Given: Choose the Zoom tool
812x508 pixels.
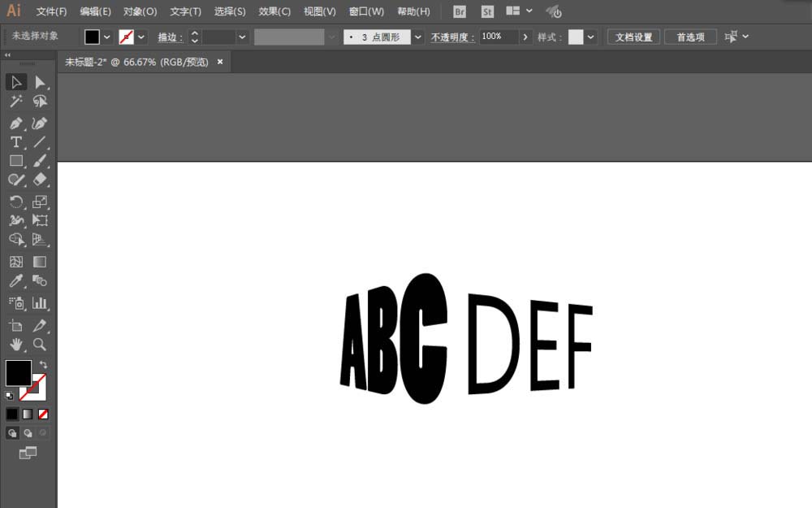Looking at the screenshot, I should tap(40, 344).
